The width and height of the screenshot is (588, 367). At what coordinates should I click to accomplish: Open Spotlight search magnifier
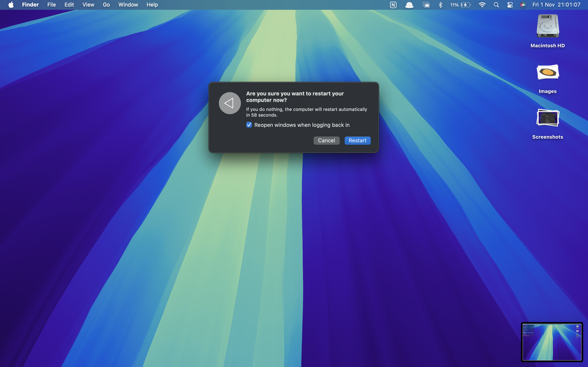pyautogui.click(x=496, y=5)
